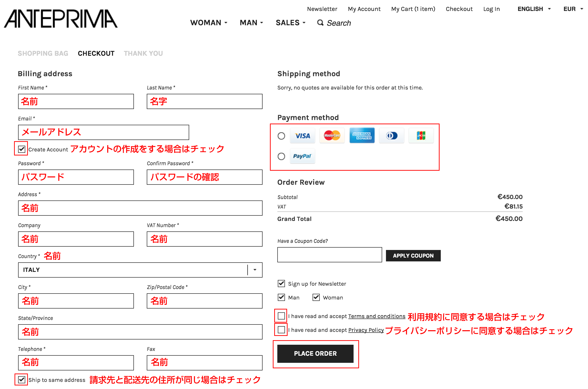Select the PayPal payment radio button

coord(281,157)
